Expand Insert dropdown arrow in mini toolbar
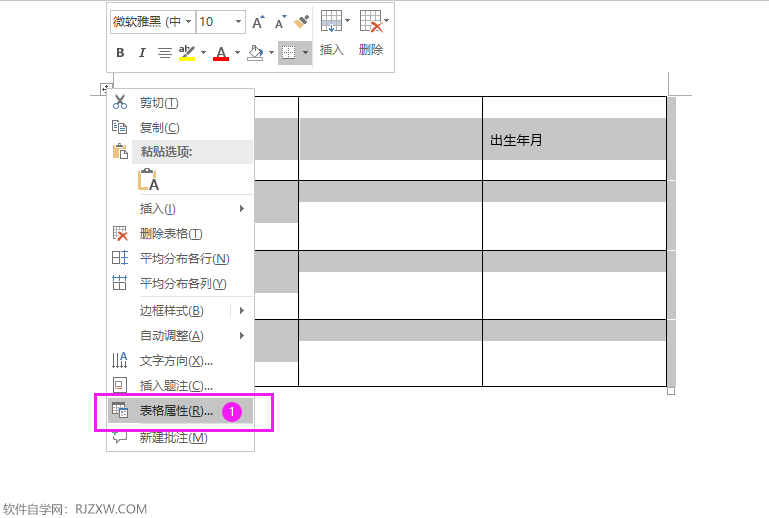The height and width of the screenshot is (518, 769). 347,21
